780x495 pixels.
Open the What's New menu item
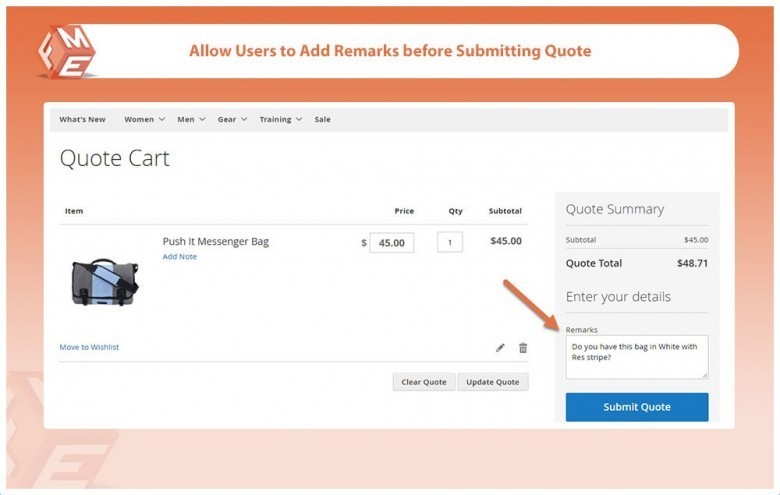[82, 120]
